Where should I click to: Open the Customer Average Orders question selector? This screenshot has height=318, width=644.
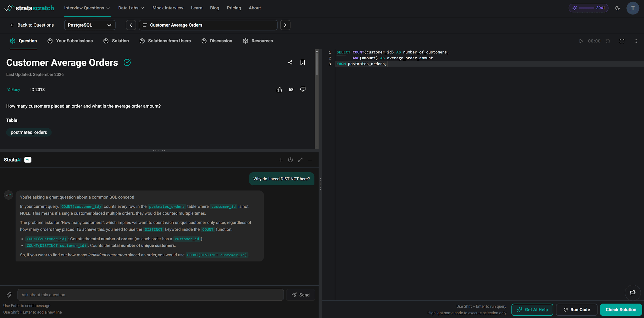(x=208, y=25)
